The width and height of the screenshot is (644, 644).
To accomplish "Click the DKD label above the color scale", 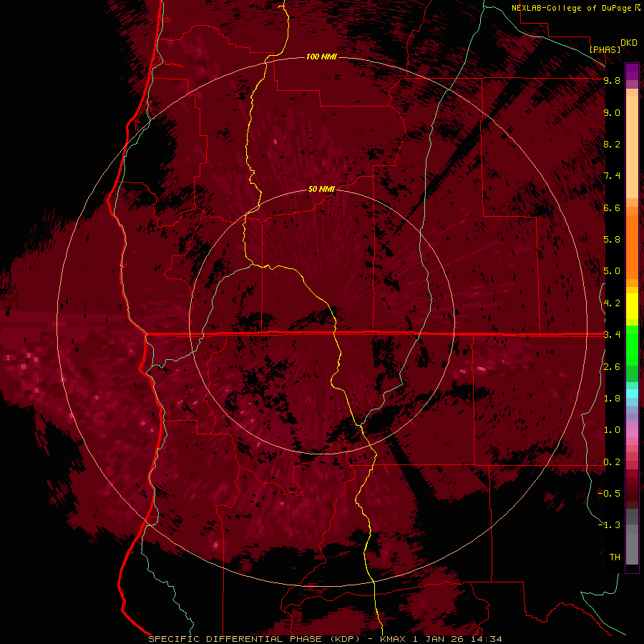I will pos(629,43).
